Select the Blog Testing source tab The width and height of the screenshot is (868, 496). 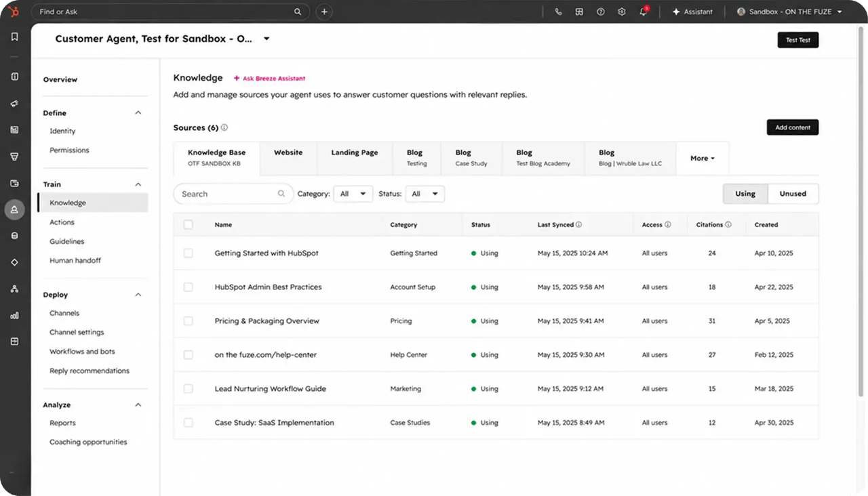[416, 158]
